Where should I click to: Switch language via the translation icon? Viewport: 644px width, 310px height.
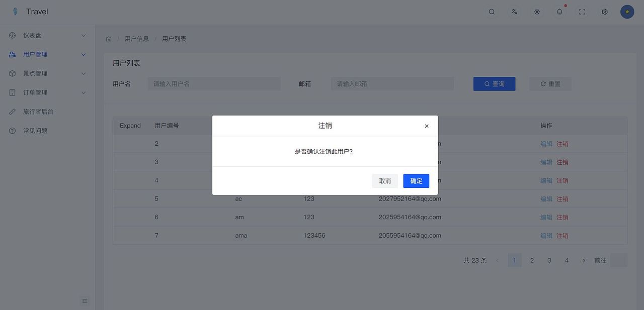[514, 11]
